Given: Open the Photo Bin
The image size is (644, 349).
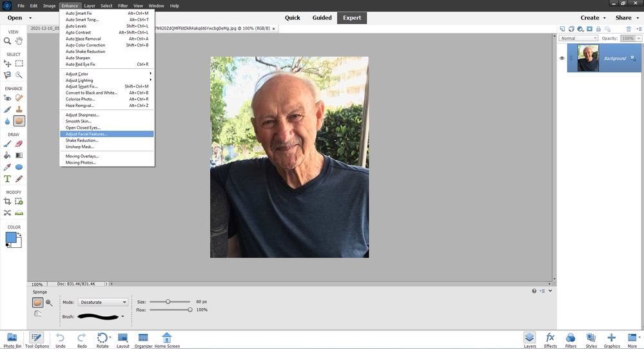Looking at the screenshot, I should pos(12,340).
